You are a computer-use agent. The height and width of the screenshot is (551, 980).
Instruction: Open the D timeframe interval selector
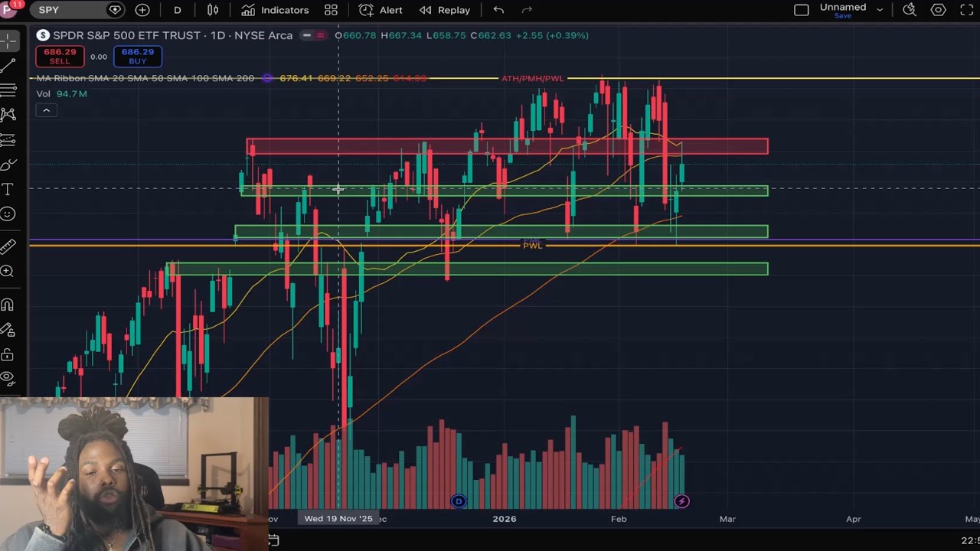pyautogui.click(x=178, y=10)
